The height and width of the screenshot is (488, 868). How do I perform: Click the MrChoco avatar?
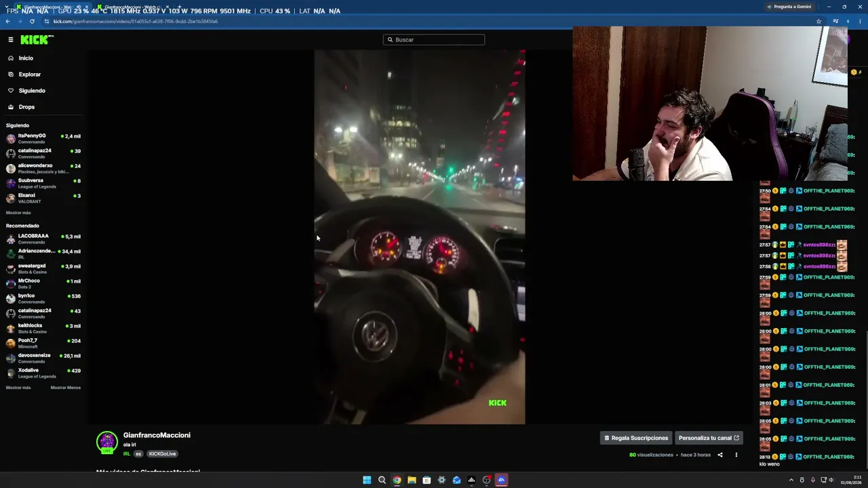pos(11,283)
